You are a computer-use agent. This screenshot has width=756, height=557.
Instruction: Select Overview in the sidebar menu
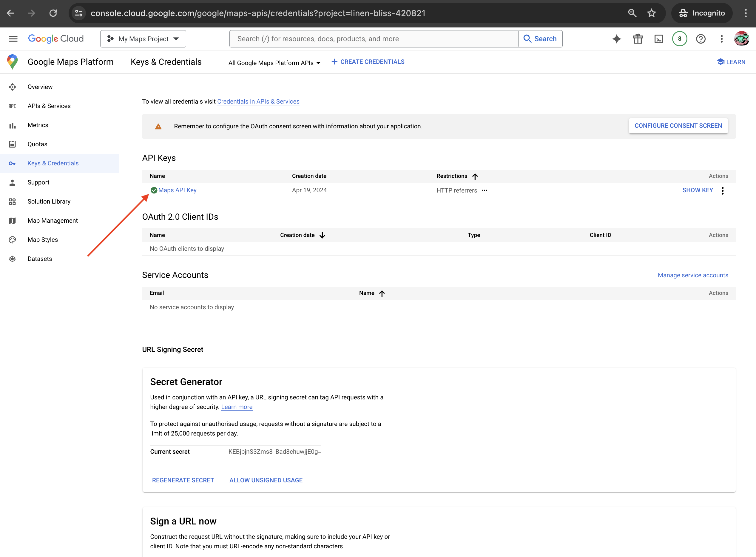coord(40,87)
